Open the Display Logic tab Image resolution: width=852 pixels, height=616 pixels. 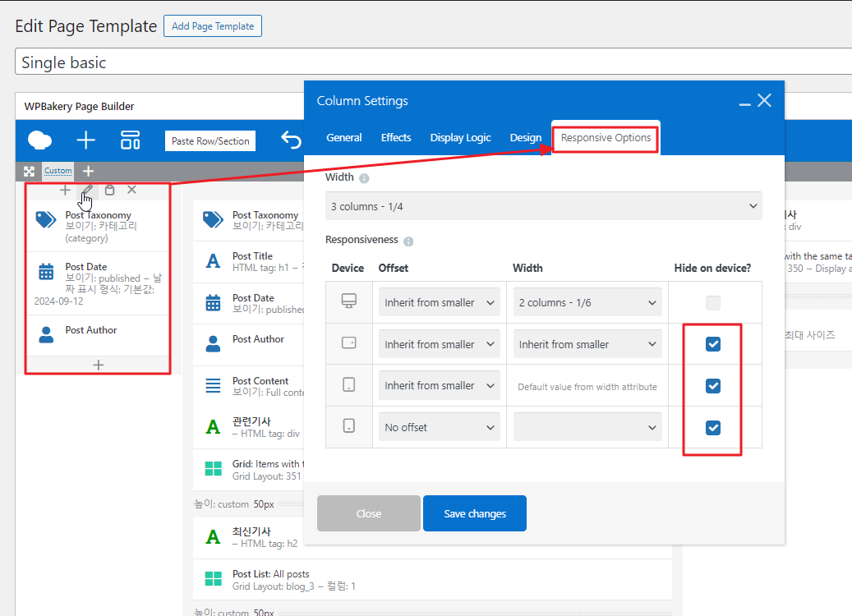point(460,137)
